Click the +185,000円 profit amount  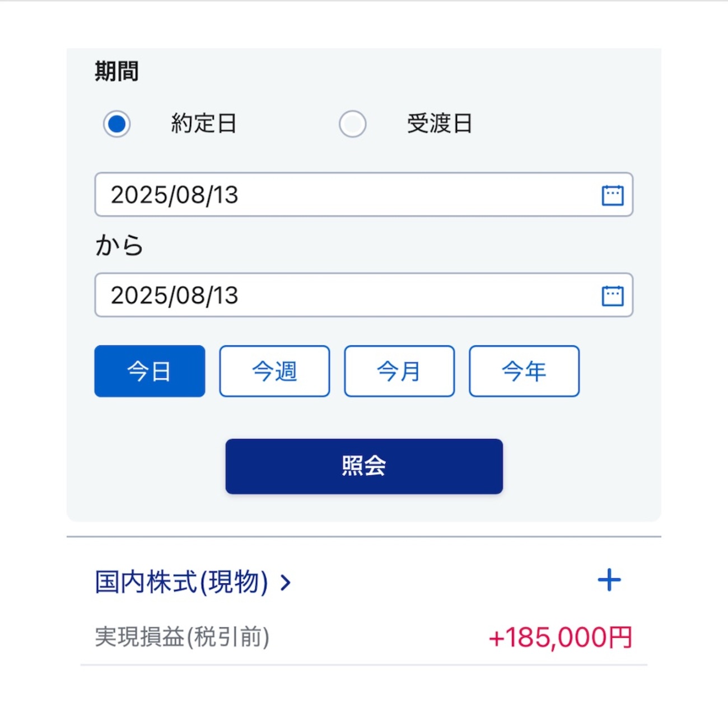[560, 638]
